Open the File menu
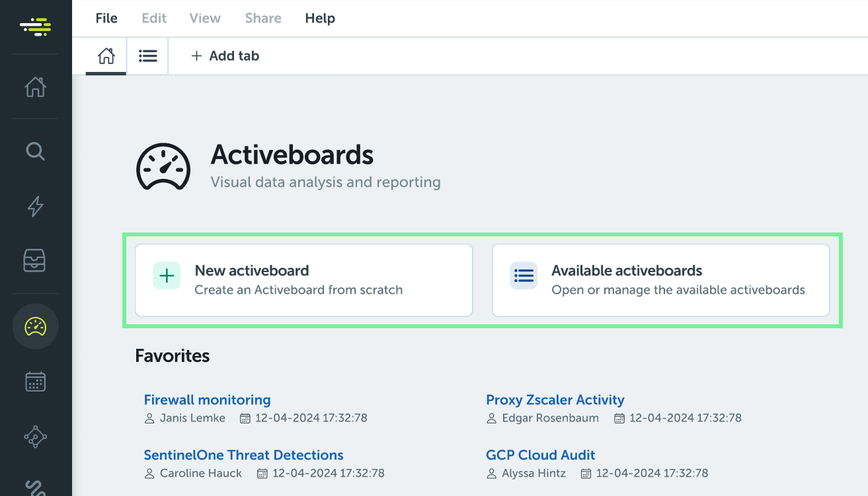 tap(106, 18)
